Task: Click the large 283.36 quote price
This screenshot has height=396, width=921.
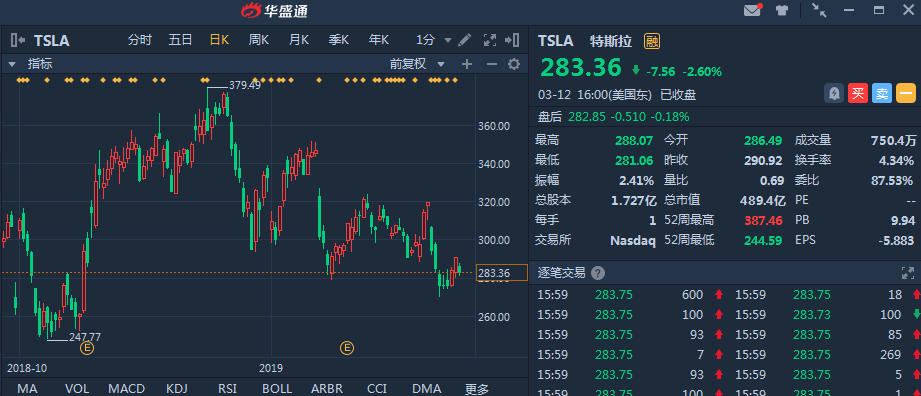Action: click(x=580, y=68)
